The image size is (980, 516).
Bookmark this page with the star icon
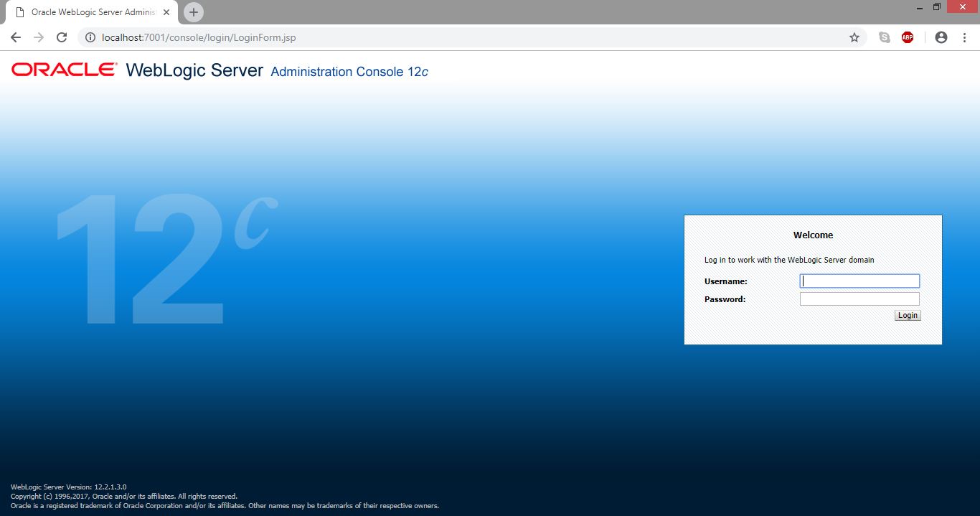[x=854, y=37]
